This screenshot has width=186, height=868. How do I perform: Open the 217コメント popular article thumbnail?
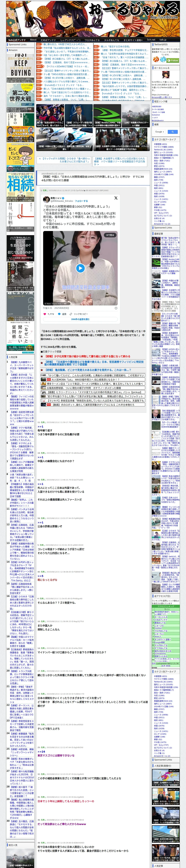(165, 816)
